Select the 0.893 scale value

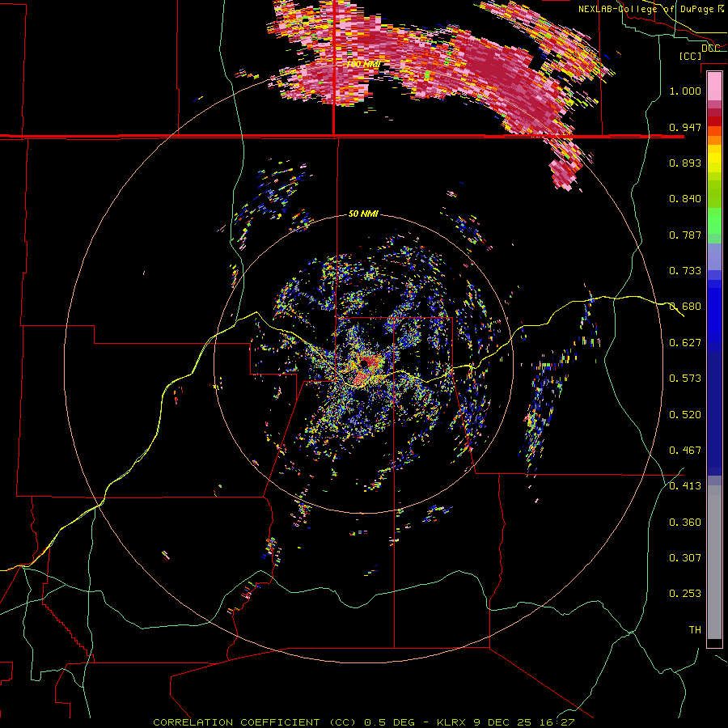pyautogui.click(x=685, y=163)
